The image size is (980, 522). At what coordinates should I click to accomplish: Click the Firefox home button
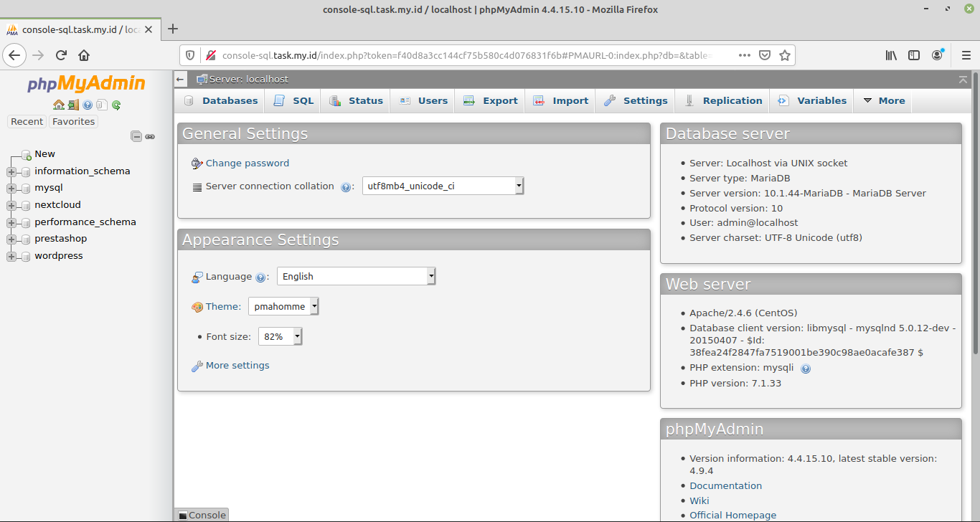coord(84,55)
